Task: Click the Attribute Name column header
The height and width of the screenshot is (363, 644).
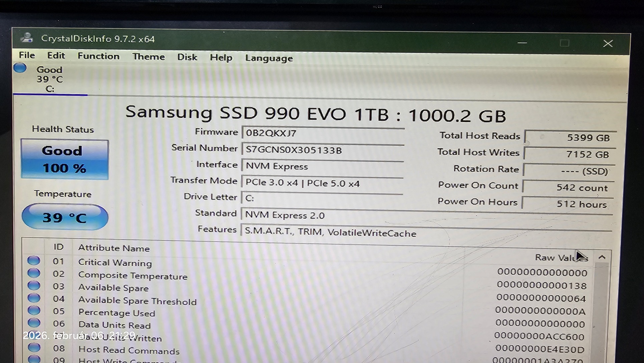Action: click(114, 248)
